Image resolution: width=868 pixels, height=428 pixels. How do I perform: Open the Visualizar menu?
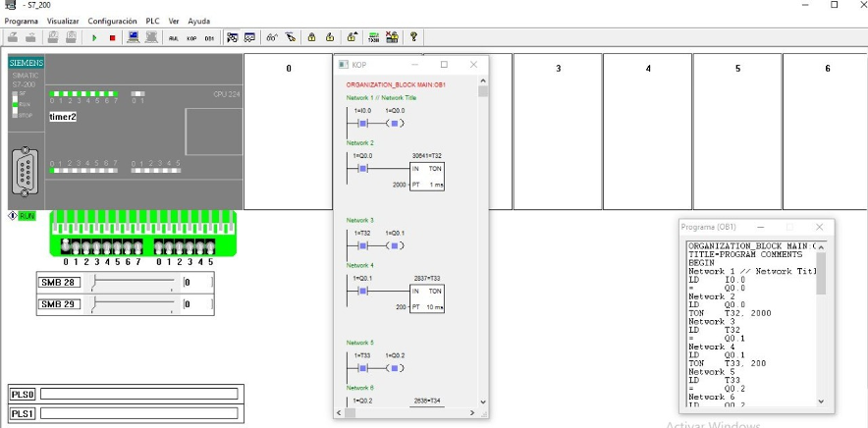(x=63, y=21)
